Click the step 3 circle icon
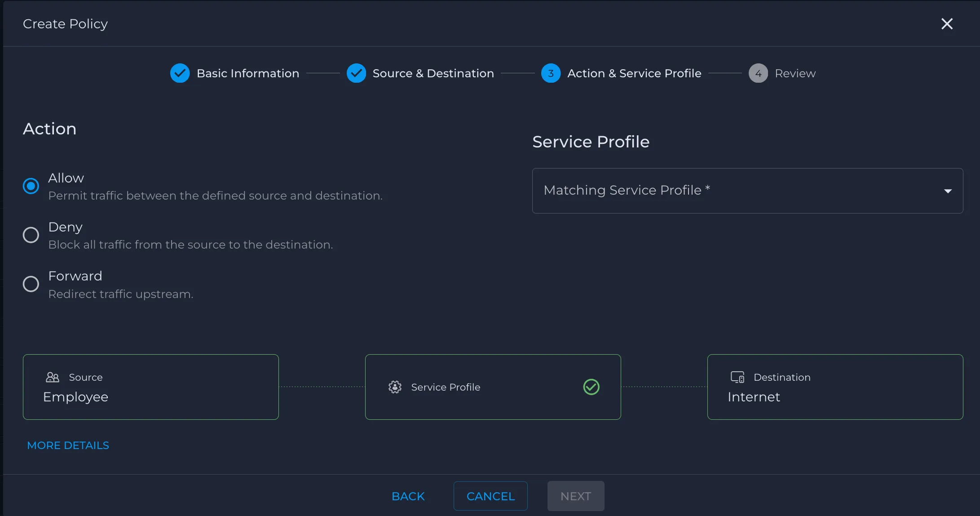 pyautogui.click(x=551, y=73)
